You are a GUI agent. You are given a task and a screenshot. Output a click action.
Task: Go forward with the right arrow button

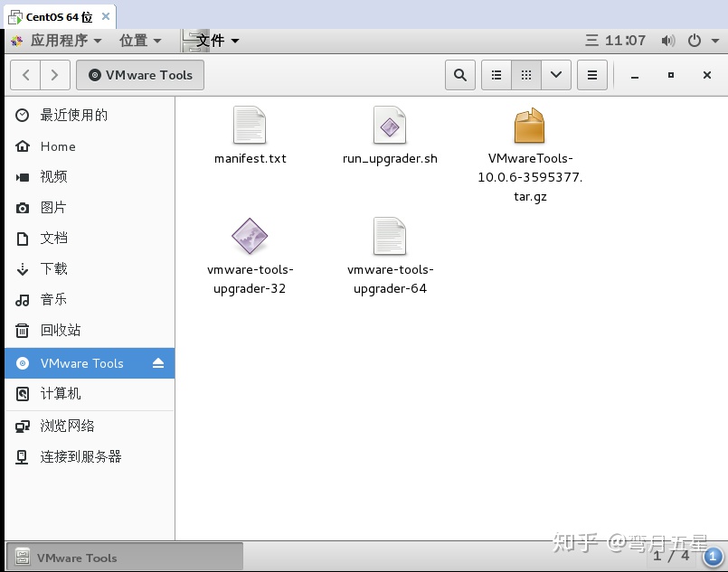(55, 75)
